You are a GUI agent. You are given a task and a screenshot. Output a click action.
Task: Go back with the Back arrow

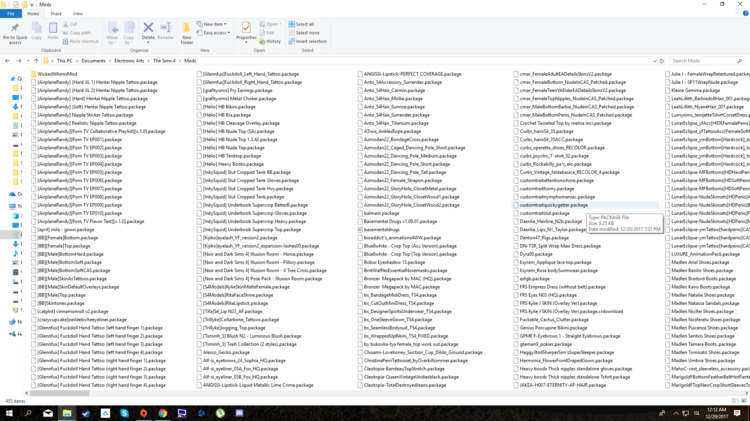click(7, 61)
